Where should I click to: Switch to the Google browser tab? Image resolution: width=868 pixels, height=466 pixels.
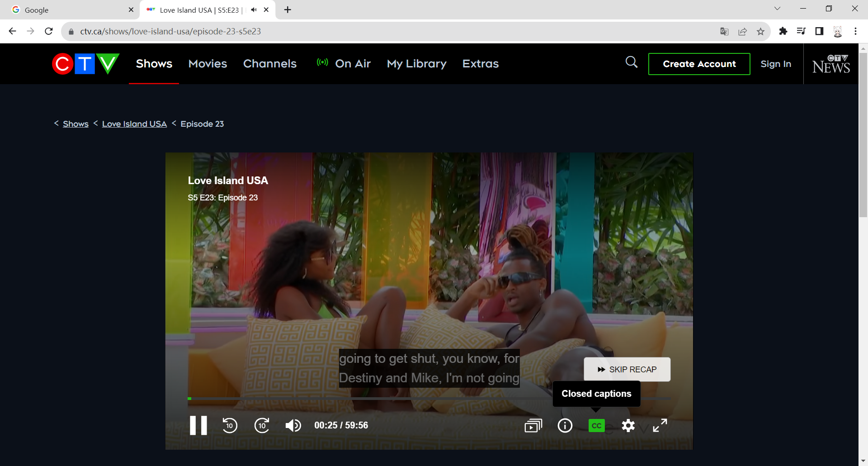70,10
